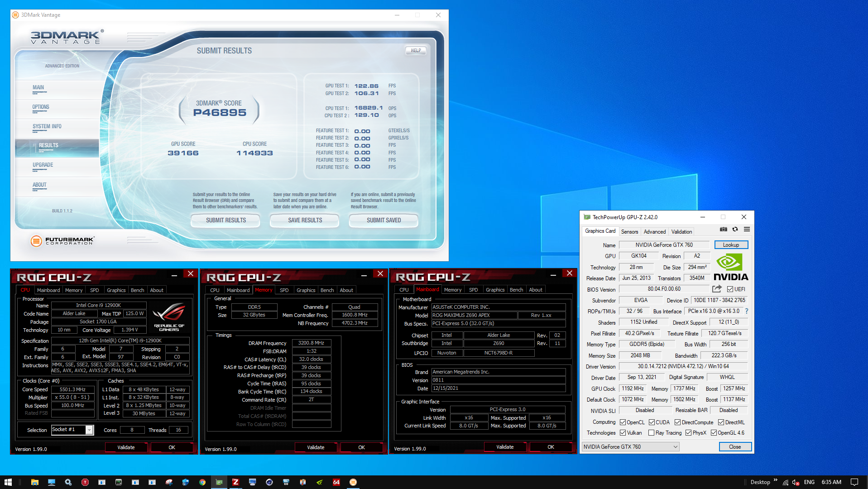Open File Explorer from the taskbar
The height and width of the screenshot is (489, 868).
[x=35, y=482]
